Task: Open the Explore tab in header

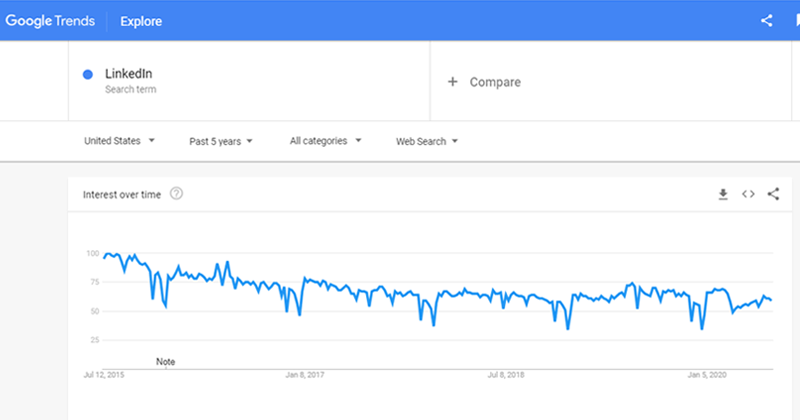Action: point(141,21)
